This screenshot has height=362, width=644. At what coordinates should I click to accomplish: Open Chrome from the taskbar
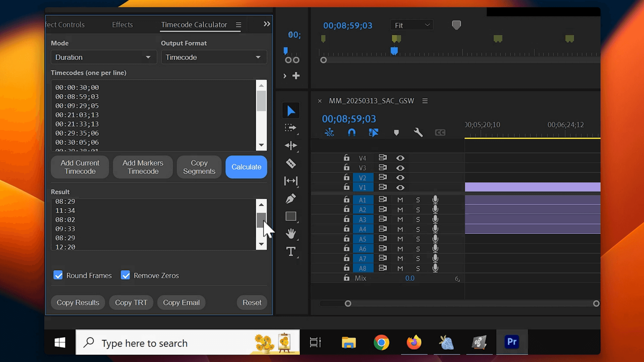[381, 342]
